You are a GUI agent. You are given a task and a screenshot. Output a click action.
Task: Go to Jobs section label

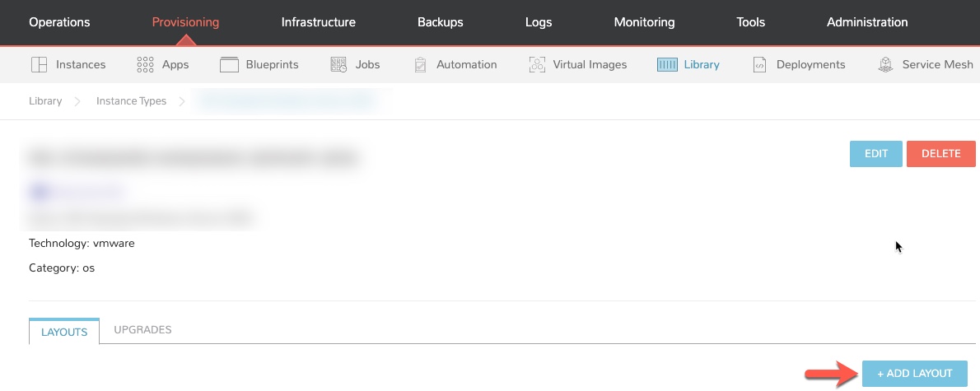[367, 64]
